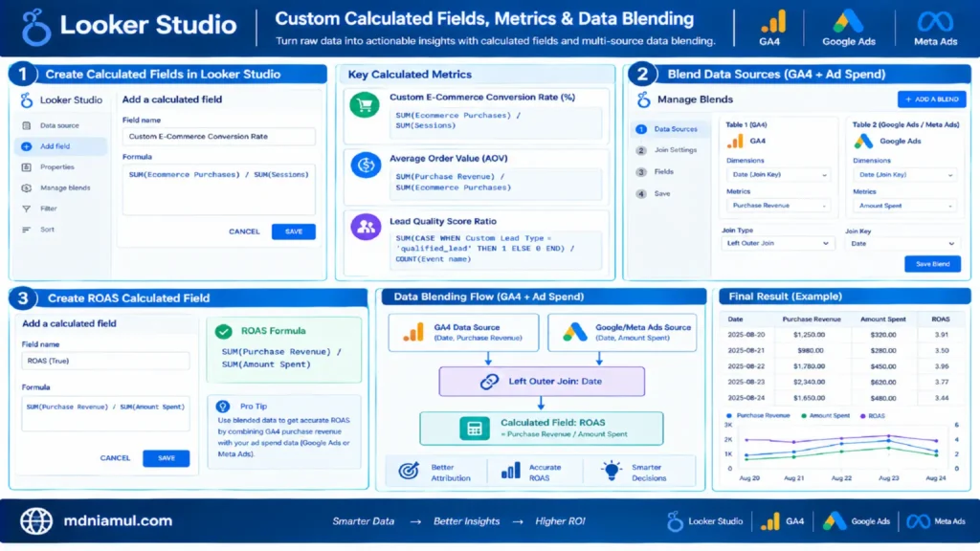980x551 pixels.
Task: Click the GA4 bar chart icon in header
Action: (x=772, y=22)
